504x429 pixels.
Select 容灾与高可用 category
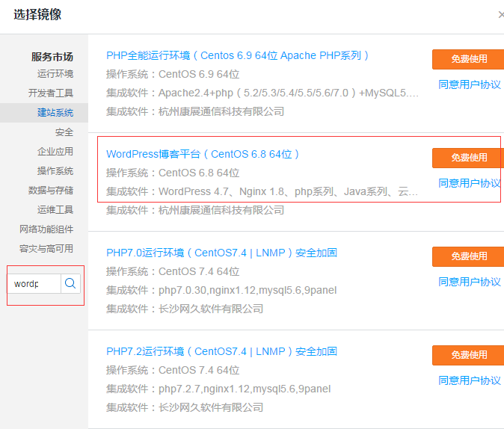[46, 248]
